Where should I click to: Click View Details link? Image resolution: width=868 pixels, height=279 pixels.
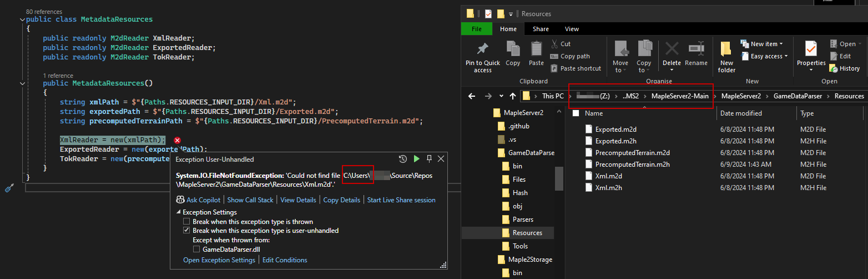tap(298, 200)
